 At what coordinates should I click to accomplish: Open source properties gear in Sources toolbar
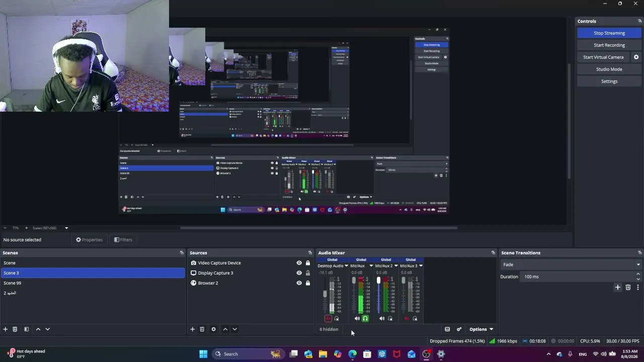point(213,329)
